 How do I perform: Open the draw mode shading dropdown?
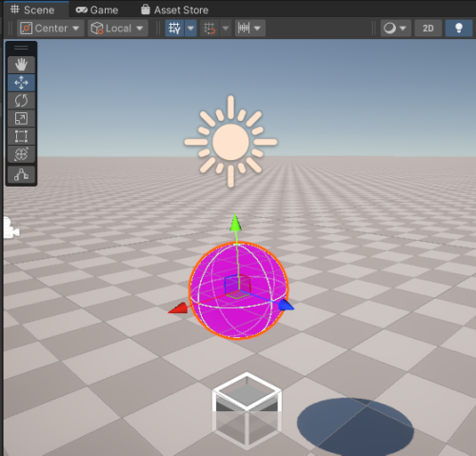[395, 29]
